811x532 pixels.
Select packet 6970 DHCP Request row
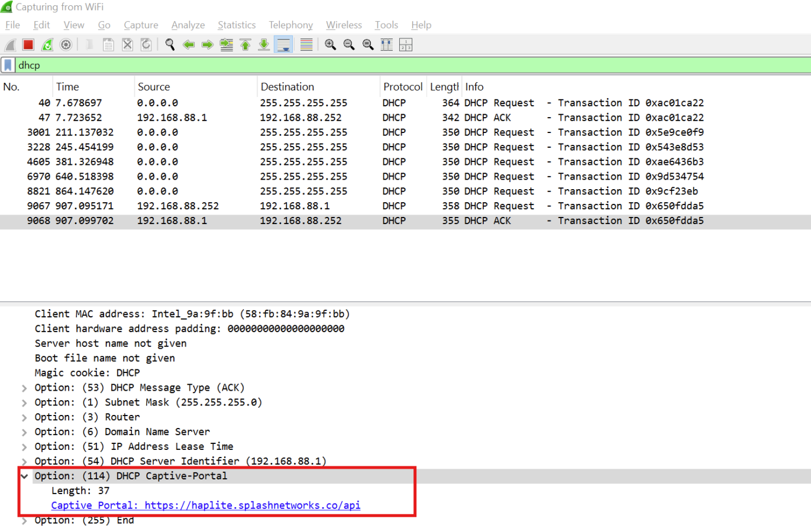(x=405, y=177)
